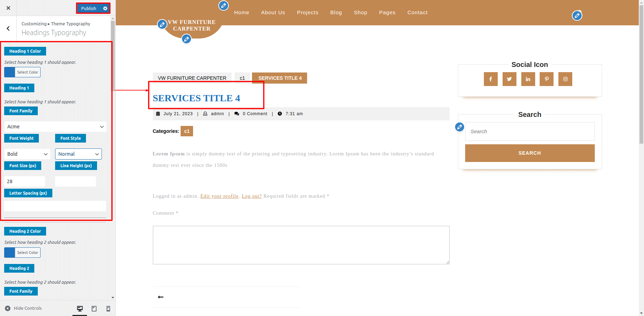Switch to mobile preview device icon
Image resolution: width=644 pixels, height=316 pixels.
[x=108, y=308]
